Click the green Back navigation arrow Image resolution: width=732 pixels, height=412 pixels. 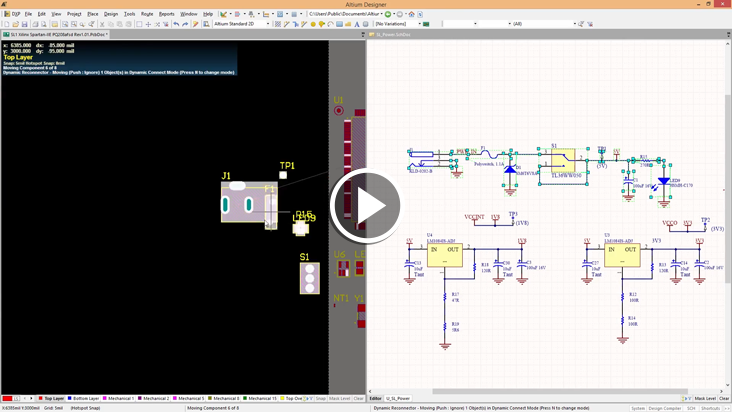[x=388, y=14]
